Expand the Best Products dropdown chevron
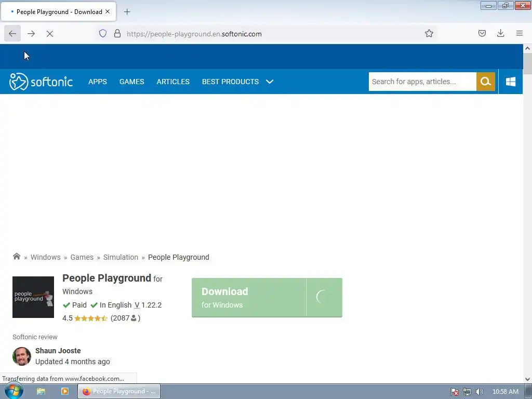 click(x=270, y=82)
